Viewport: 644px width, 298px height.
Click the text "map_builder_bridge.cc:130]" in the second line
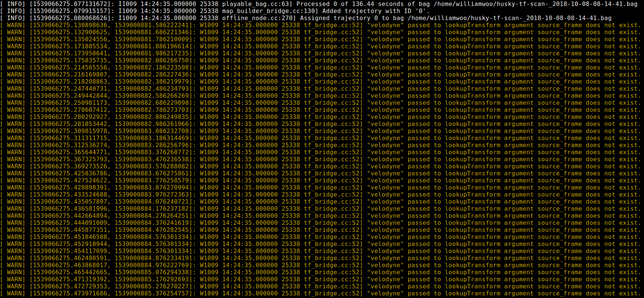tap(270, 11)
